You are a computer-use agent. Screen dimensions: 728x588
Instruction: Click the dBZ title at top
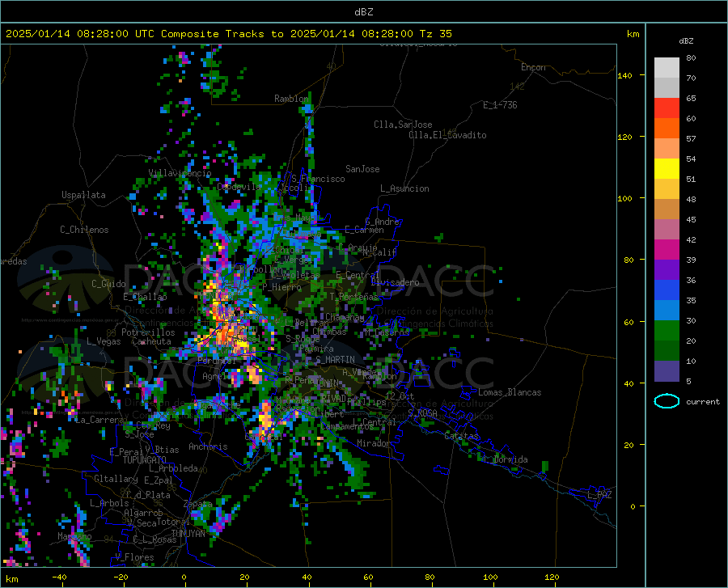[363, 12]
